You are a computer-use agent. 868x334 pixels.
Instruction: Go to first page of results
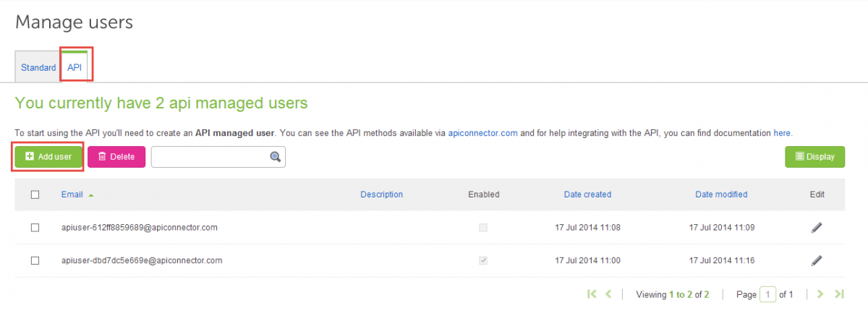pyautogui.click(x=592, y=294)
